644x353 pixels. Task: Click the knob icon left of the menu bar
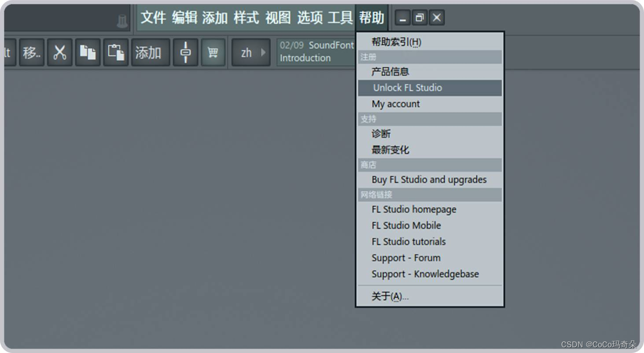(x=122, y=21)
